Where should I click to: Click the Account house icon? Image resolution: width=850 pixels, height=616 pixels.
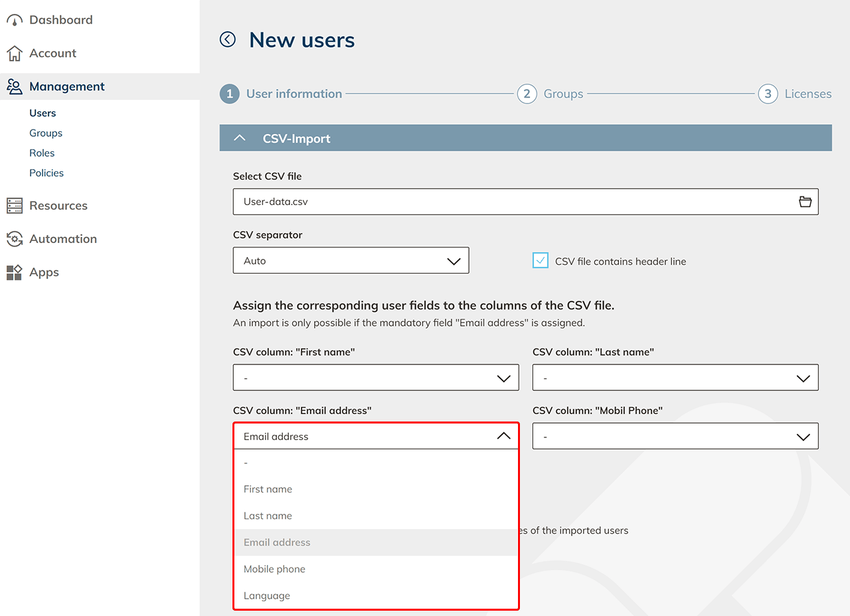[x=14, y=53]
